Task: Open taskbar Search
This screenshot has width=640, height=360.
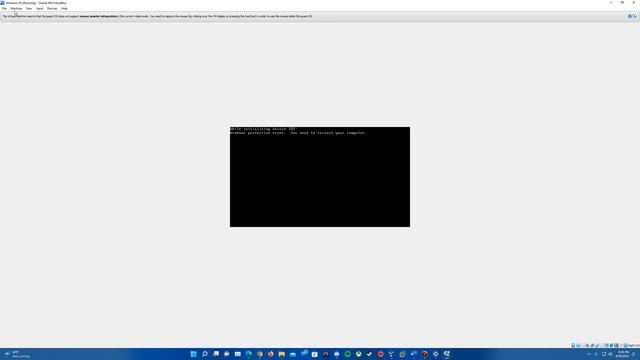Action: [x=205, y=354]
